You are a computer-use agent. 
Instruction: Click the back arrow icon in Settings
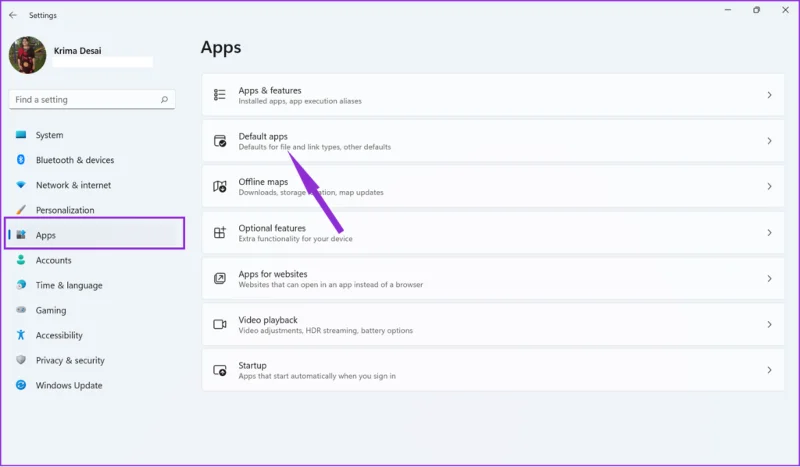pyautogui.click(x=13, y=15)
